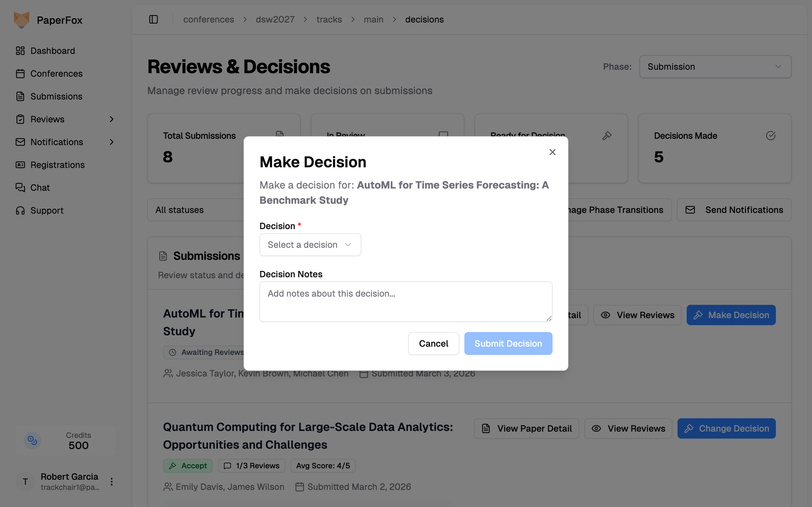Click the Conferences calendar icon in sidebar
This screenshot has width=812, height=507.
pyautogui.click(x=20, y=74)
